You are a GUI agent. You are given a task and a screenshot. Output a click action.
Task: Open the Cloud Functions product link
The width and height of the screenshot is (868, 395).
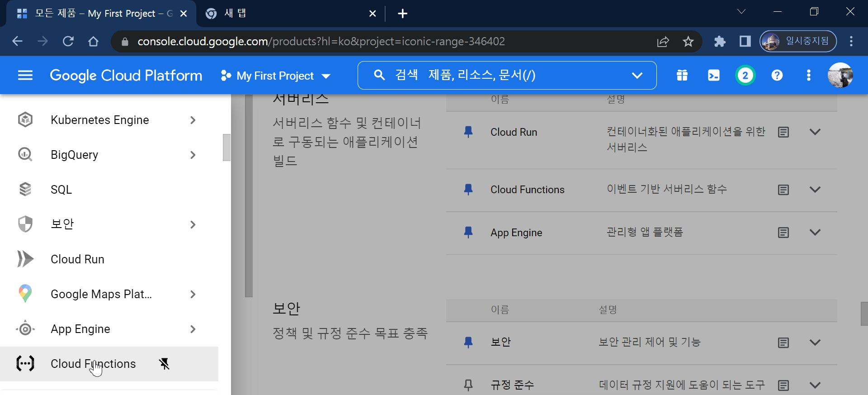tap(527, 190)
